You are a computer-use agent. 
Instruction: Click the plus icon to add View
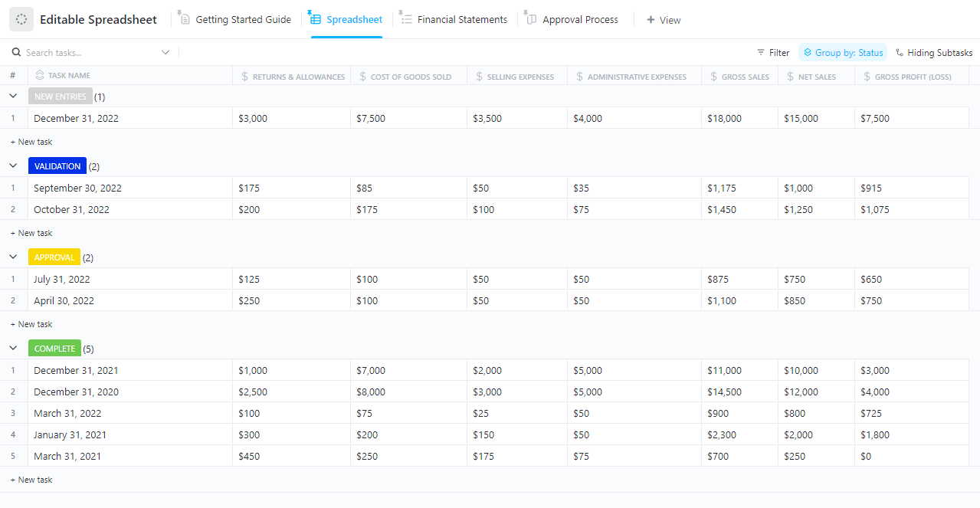coord(651,20)
